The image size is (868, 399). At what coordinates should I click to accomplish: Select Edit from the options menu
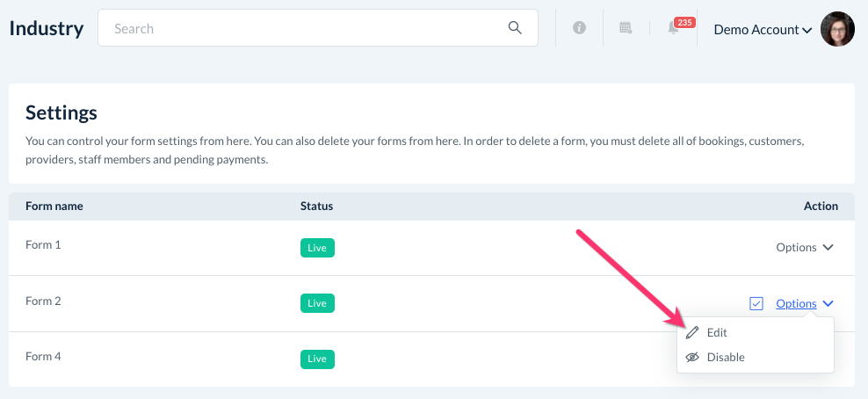pyautogui.click(x=717, y=333)
